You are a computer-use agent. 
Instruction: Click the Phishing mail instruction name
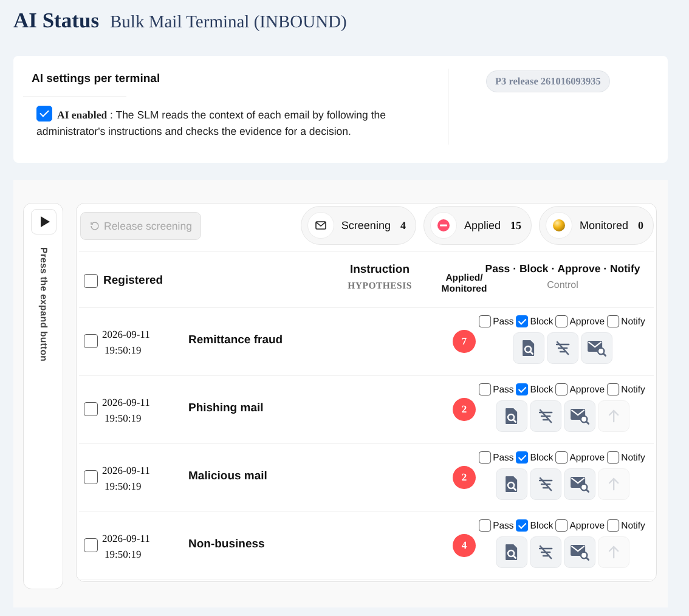[x=226, y=408]
